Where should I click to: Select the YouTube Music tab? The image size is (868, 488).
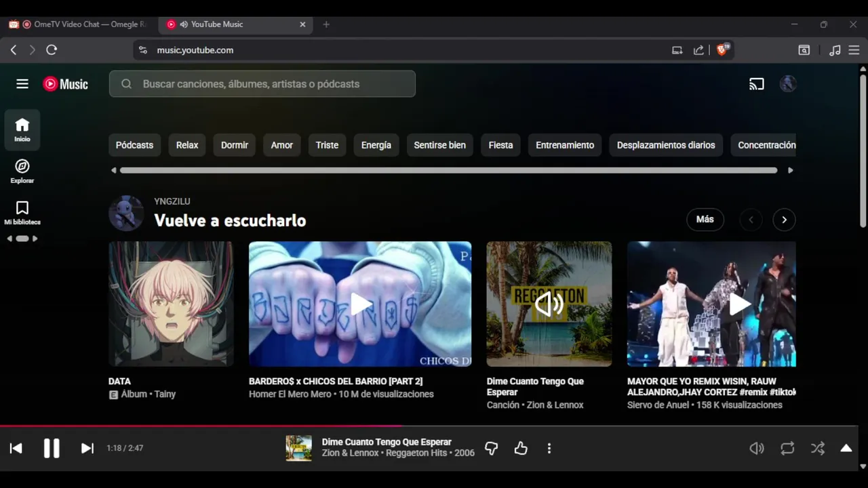tap(235, 24)
